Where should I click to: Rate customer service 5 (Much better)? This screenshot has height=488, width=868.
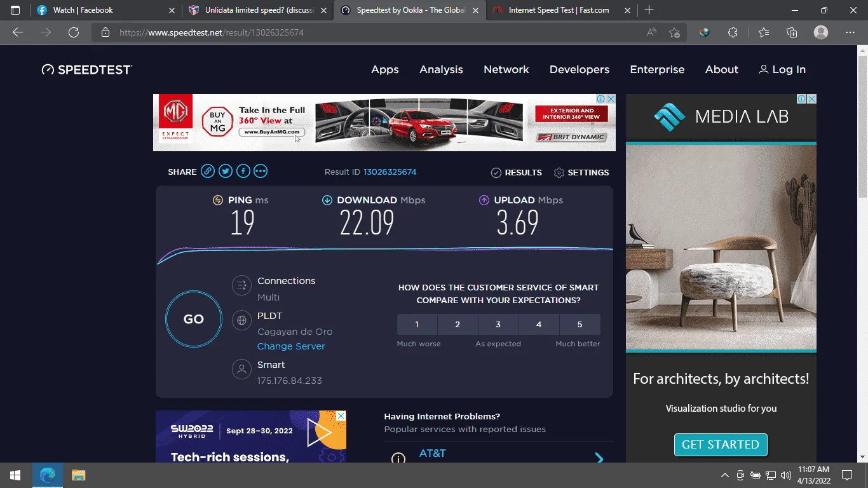[x=580, y=324]
